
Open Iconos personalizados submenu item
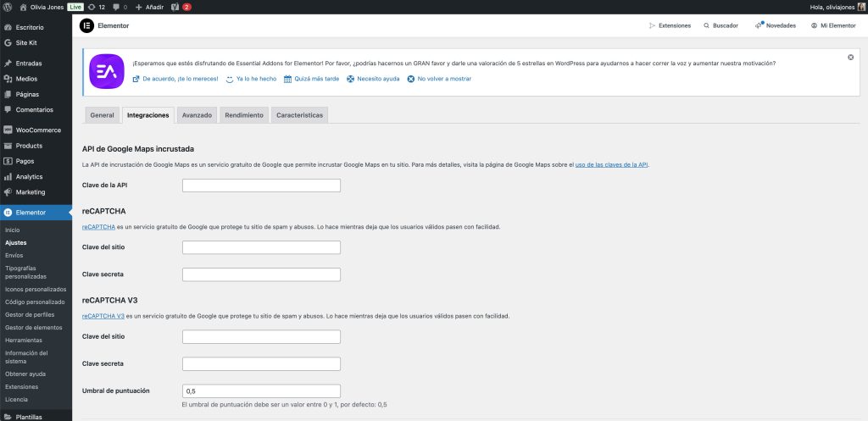coord(36,290)
